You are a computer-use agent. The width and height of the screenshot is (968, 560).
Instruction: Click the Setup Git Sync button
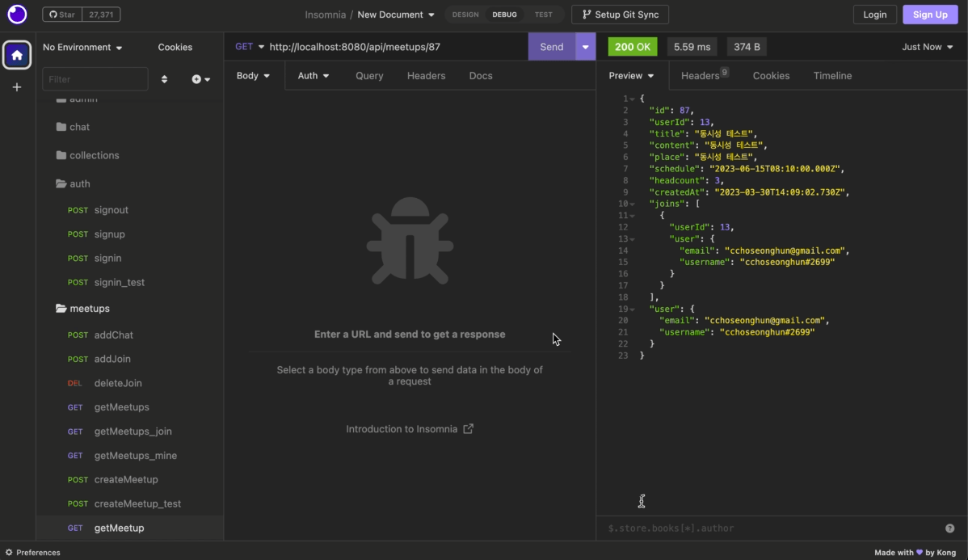coord(620,15)
